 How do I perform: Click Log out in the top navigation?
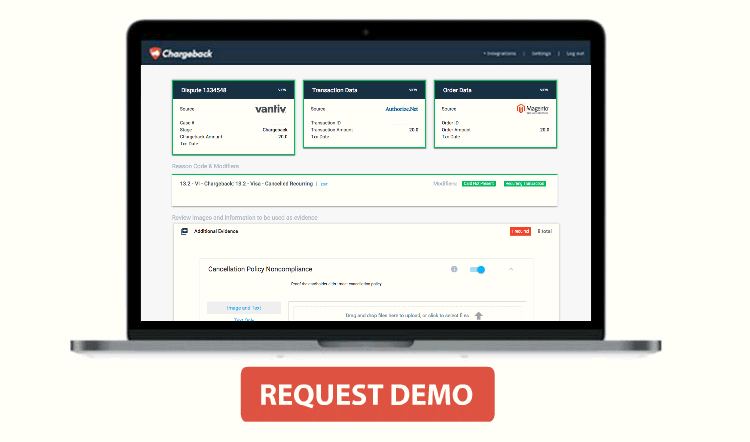[x=575, y=53]
